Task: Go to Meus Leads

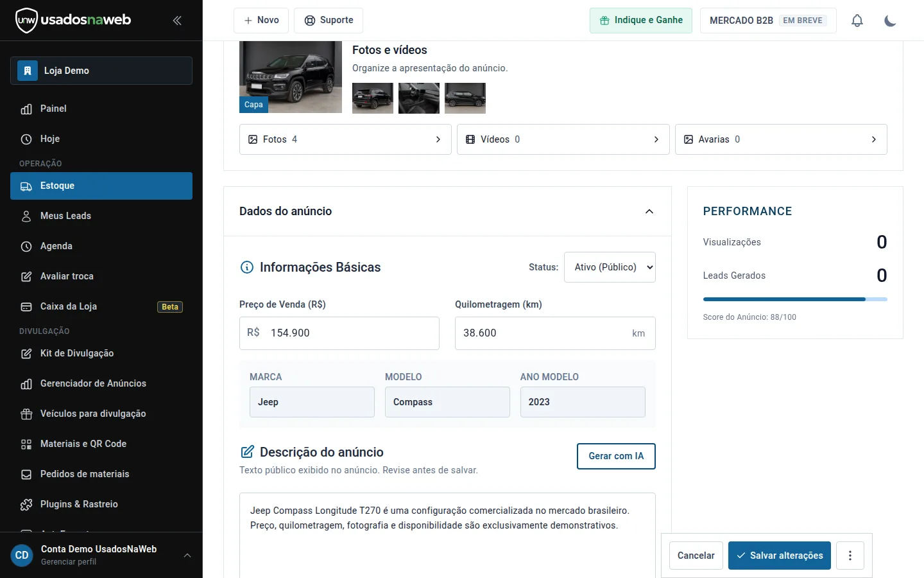Action: [x=101, y=216]
